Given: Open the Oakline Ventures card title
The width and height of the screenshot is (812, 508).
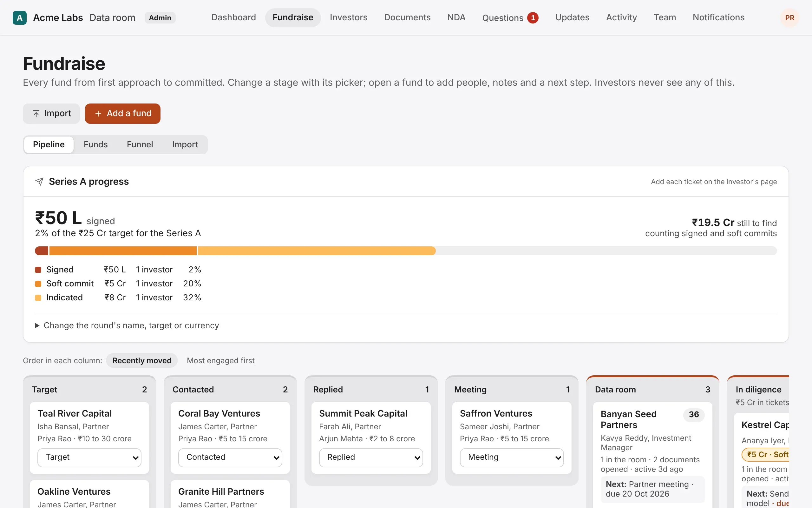Looking at the screenshot, I should (x=74, y=491).
